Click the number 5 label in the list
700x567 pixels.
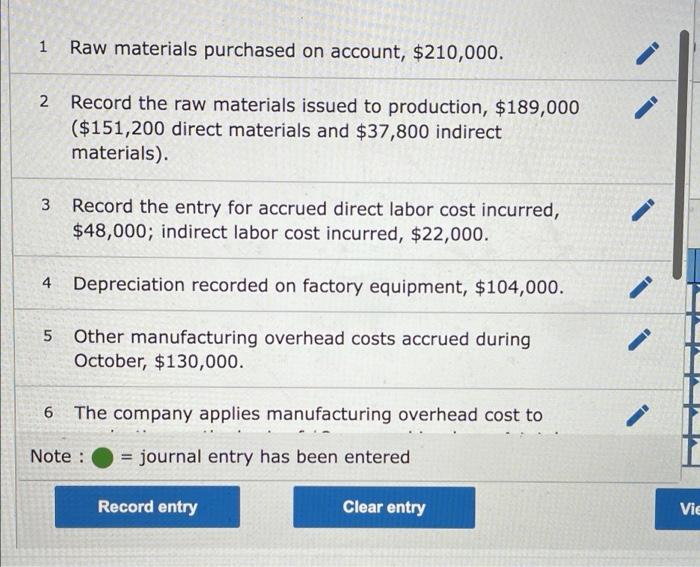(48, 337)
